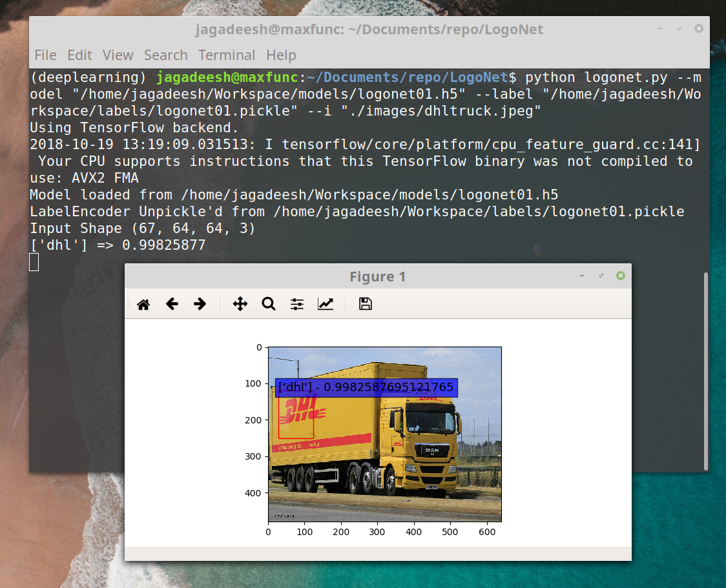
Task: Click x-axis tick label 600
Action: coord(487,532)
